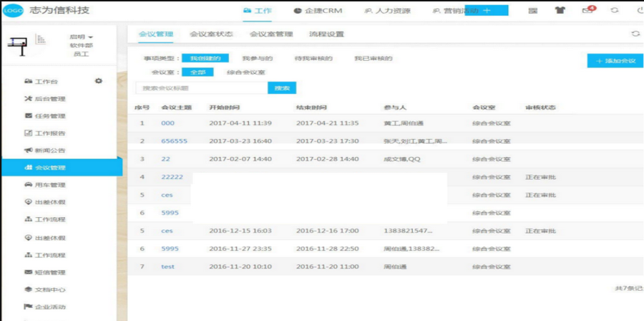Select the 我创建的 filter
The height and width of the screenshot is (321, 644).
(x=200, y=58)
